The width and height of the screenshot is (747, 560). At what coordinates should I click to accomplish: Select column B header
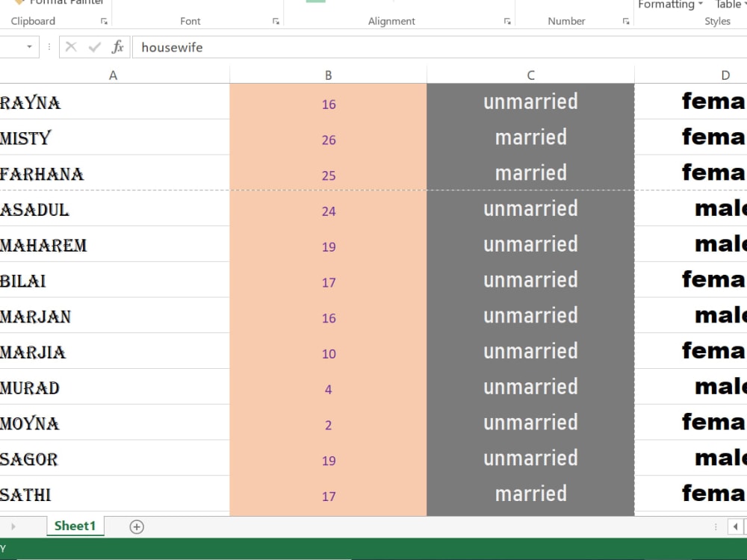[x=328, y=75]
